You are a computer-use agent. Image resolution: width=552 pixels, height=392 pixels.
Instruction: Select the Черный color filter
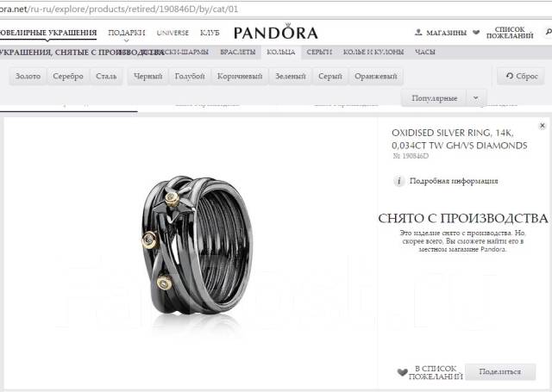click(147, 77)
